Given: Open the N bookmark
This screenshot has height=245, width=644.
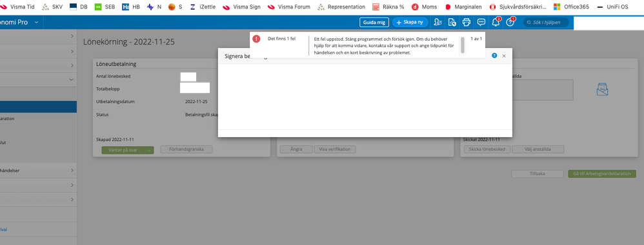Looking at the screenshot, I should point(154,6).
